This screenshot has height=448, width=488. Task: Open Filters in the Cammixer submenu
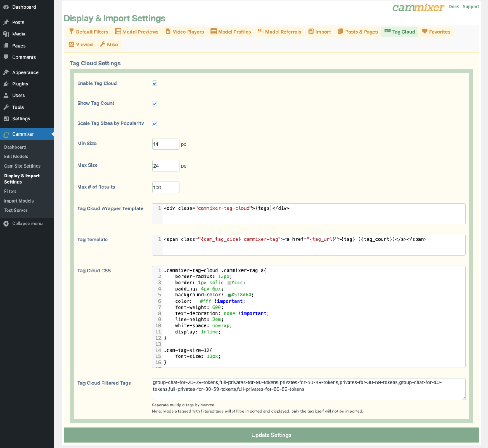pyautogui.click(x=10, y=191)
